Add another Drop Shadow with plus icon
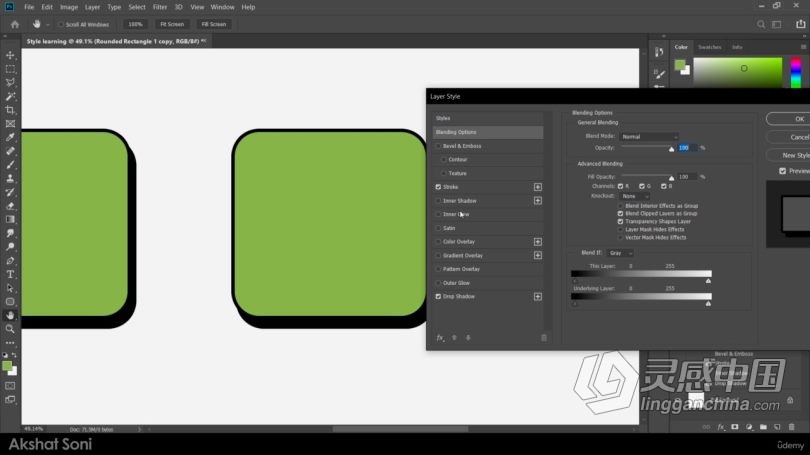Image resolution: width=810 pixels, height=455 pixels. pos(538,296)
